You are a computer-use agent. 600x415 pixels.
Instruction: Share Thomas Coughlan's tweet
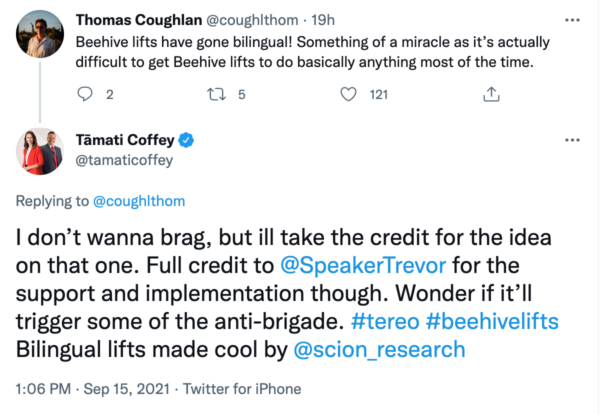[491, 95]
